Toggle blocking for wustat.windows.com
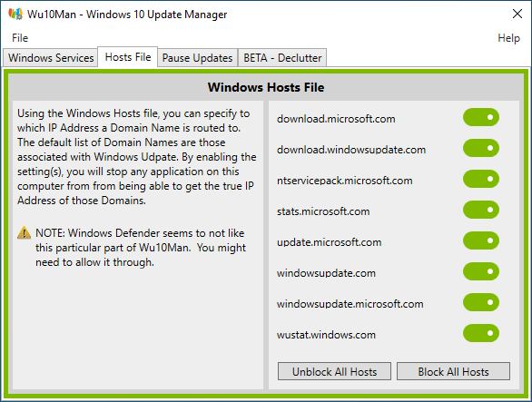The height and width of the screenshot is (402, 532). click(481, 333)
